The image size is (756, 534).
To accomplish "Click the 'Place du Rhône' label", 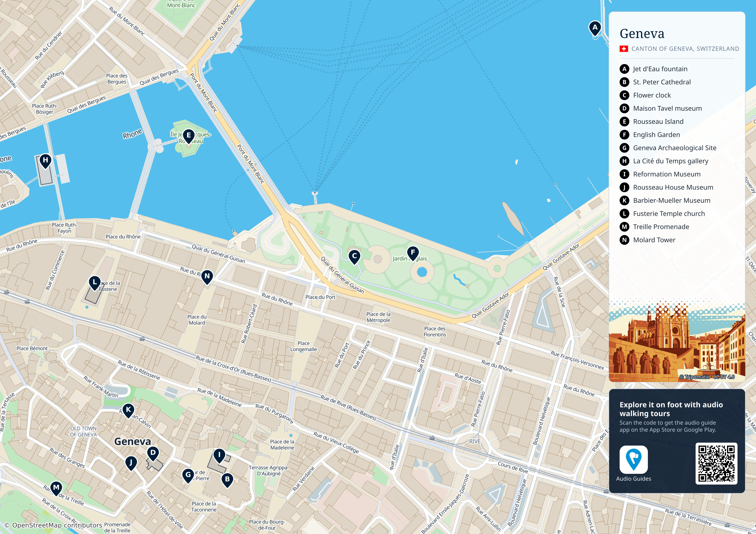I will [123, 237].
